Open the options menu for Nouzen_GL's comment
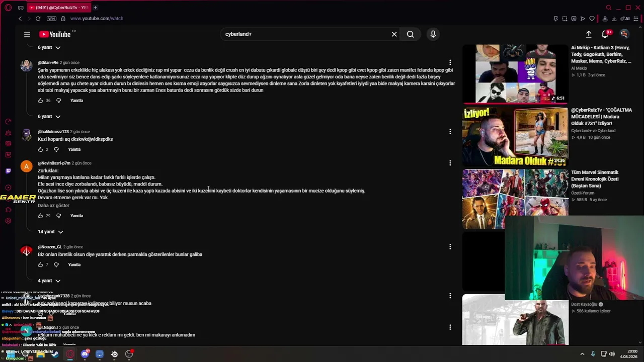 450,247
